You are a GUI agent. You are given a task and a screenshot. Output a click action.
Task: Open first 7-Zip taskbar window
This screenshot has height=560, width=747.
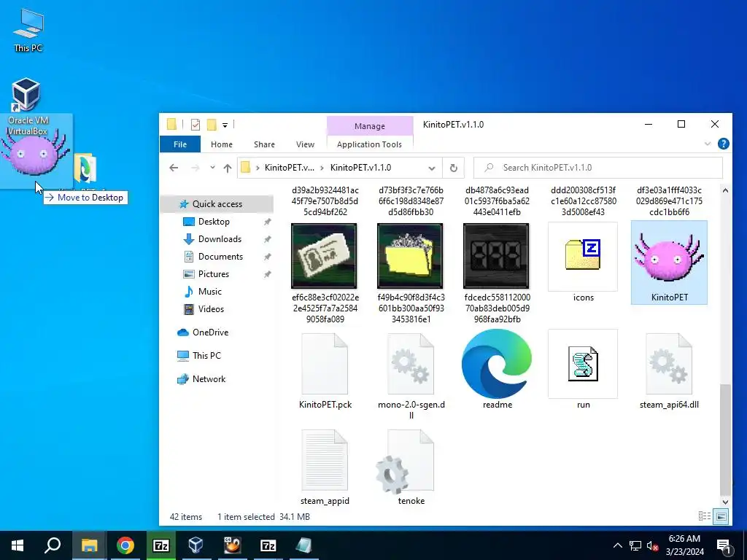pyautogui.click(x=160, y=545)
